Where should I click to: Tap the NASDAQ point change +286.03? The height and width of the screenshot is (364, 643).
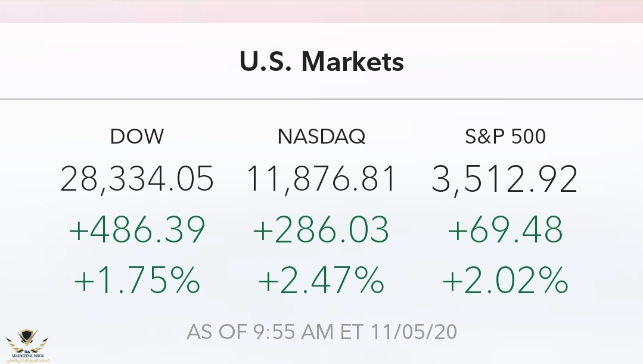click(321, 229)
